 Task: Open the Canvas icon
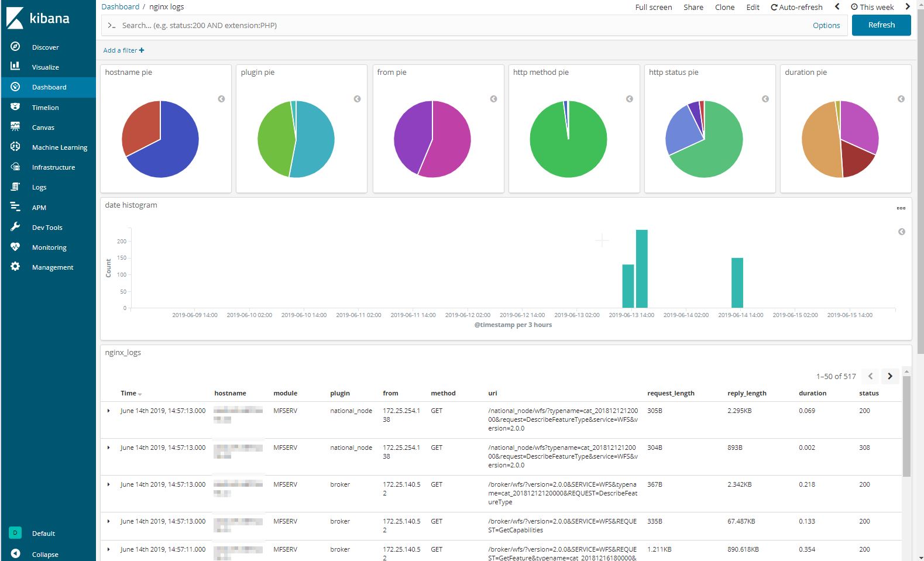[15, 127]
